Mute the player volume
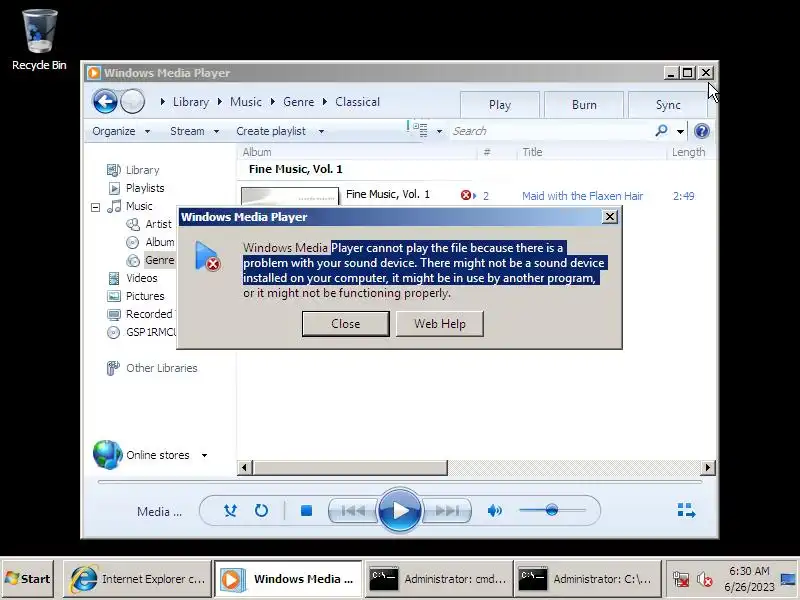 (494, 510)
